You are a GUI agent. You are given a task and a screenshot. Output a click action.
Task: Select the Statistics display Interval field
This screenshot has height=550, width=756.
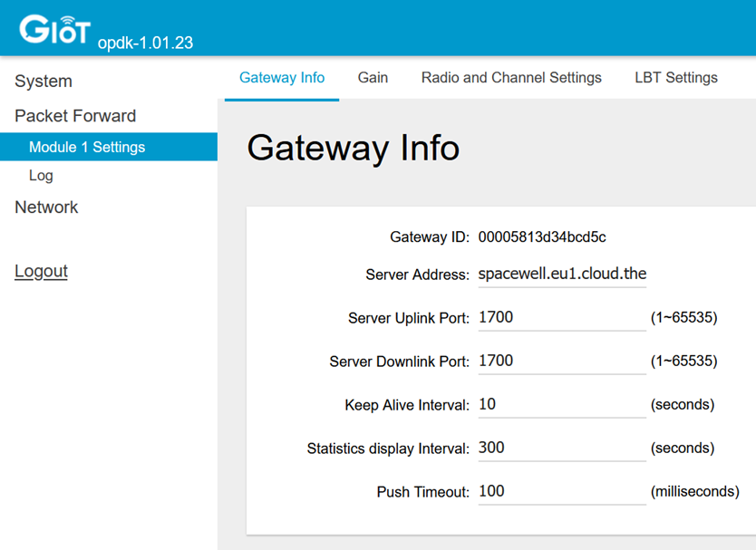562,449
